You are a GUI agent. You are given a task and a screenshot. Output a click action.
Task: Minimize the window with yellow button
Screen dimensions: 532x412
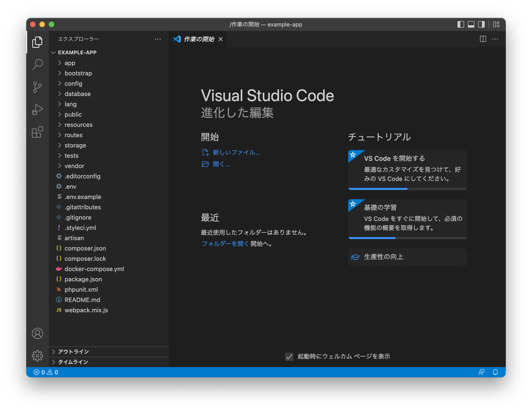42,24
